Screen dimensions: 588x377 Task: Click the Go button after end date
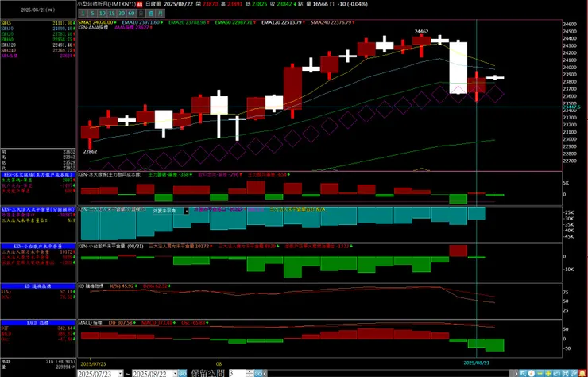(x=182, y=373)
